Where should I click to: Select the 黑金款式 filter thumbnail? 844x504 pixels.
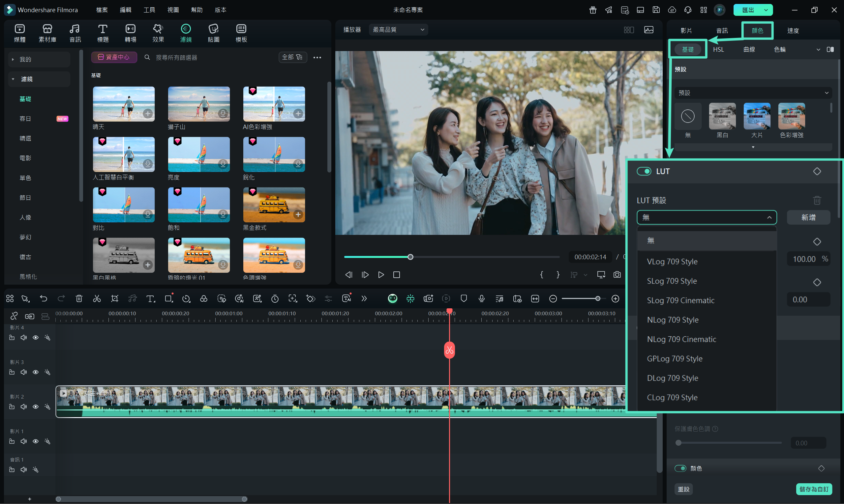(x=274, y=205)
